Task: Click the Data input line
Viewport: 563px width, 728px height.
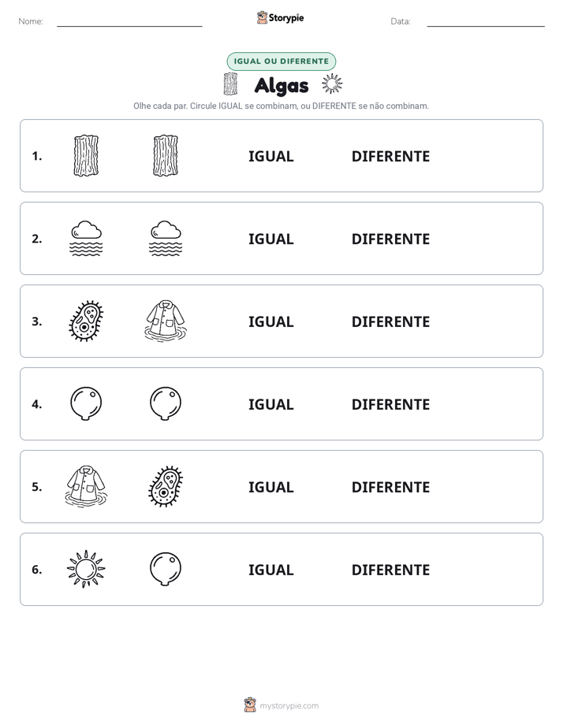Action: pos(486,22)
